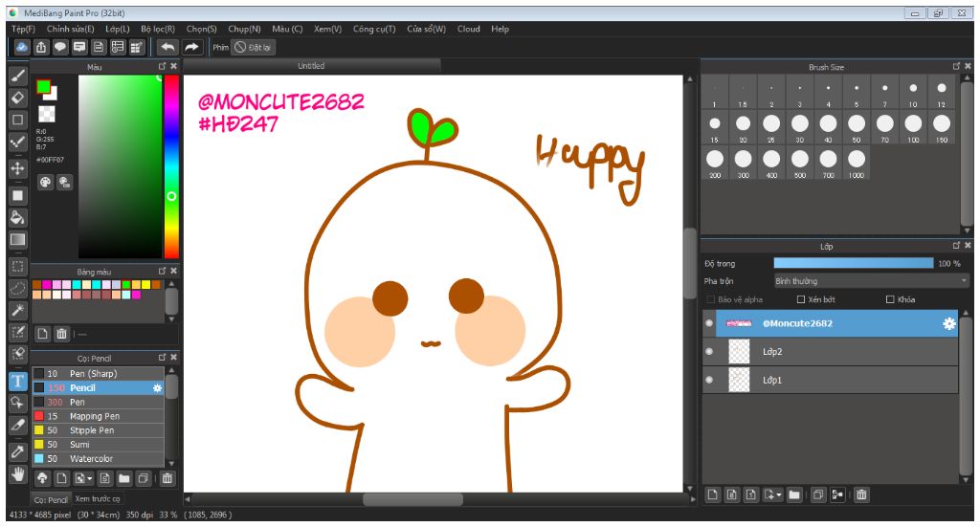
Task: Select the Dot tool icon
Action: pos(18,143)
